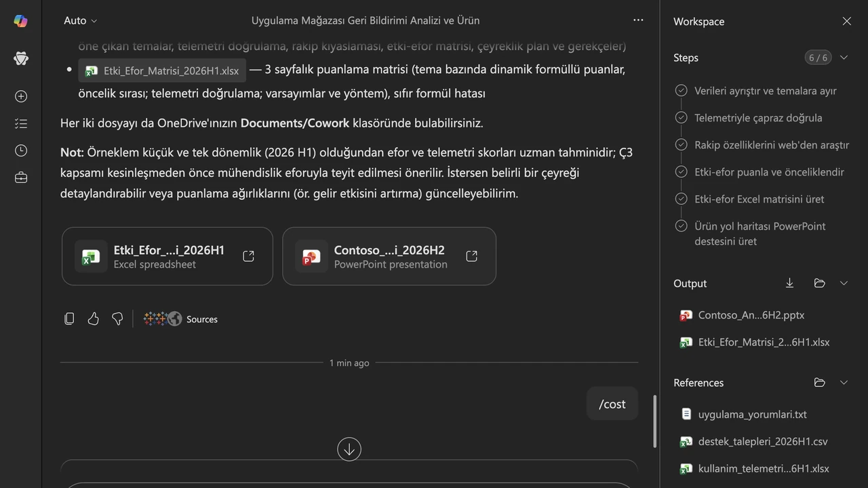This screenshot has height=488, width=868.
Task: Dislike the response with thumbs down
Action: point(117,319)
